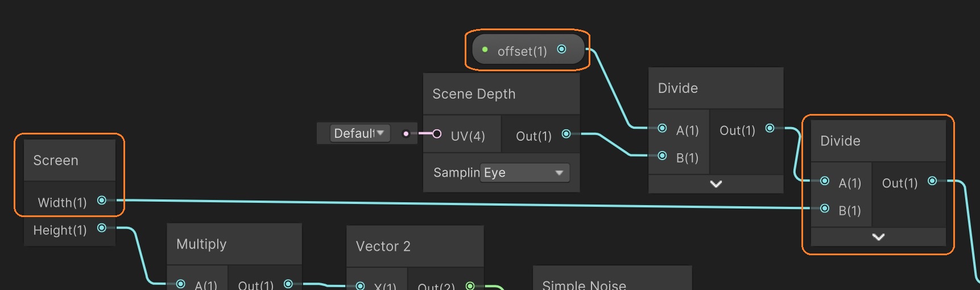
Task: Select the Scene Depth node title
Action: click(x=474, y=94)
